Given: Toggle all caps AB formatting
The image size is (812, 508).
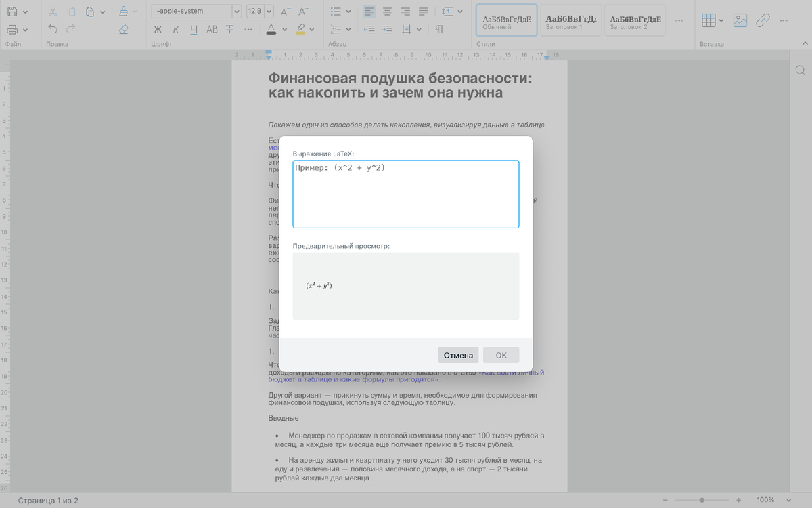Looking at the screenshot, I should pyautogui.click(x=212, y=30).
